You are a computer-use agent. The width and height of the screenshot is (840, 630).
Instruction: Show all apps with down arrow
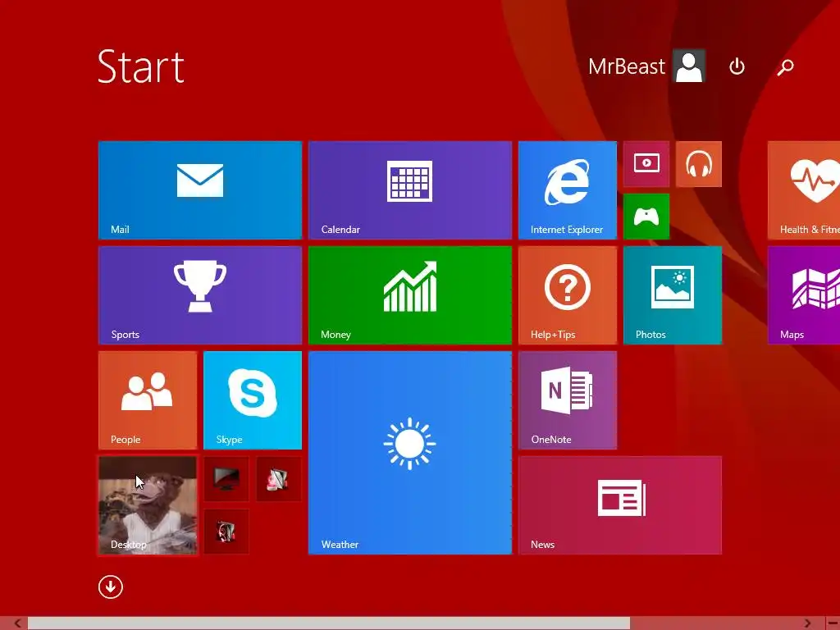coord(111,587)
